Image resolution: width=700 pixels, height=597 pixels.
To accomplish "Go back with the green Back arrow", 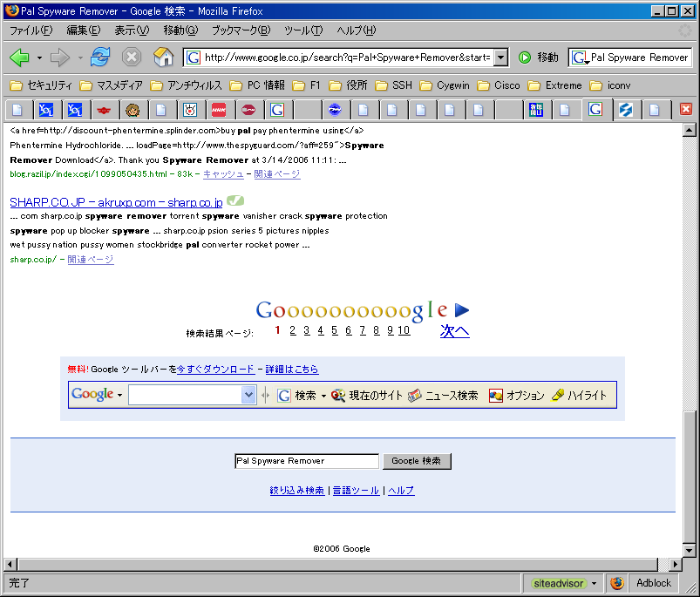I will point(19,58).
